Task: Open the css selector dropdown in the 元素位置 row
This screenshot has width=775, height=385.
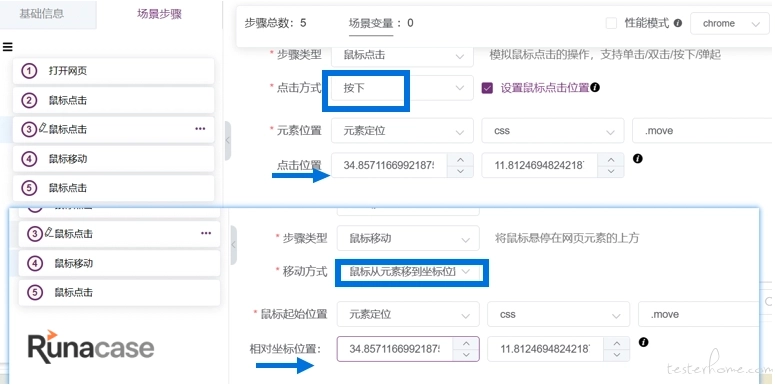Action: tap(553, 131)
